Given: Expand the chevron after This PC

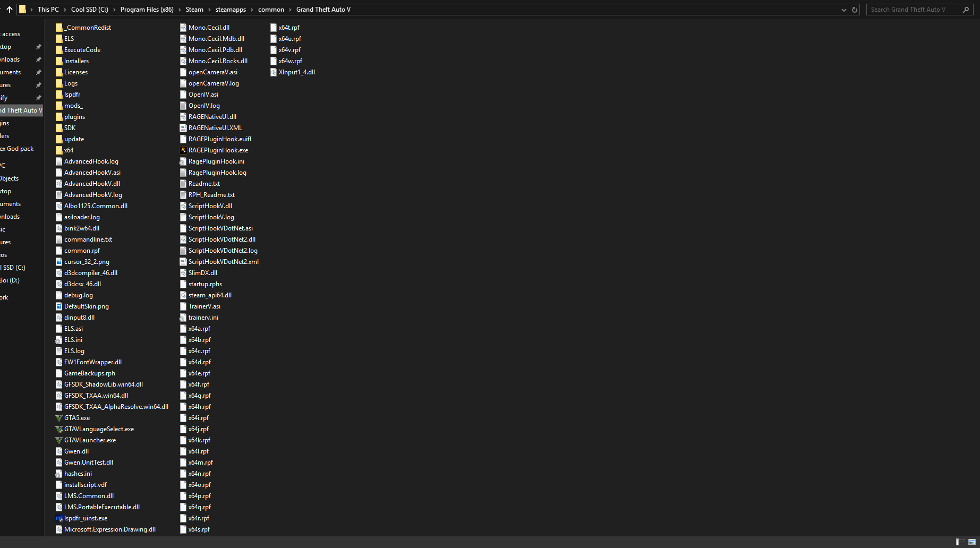Looking at the screenshot, I should point(65,10).
